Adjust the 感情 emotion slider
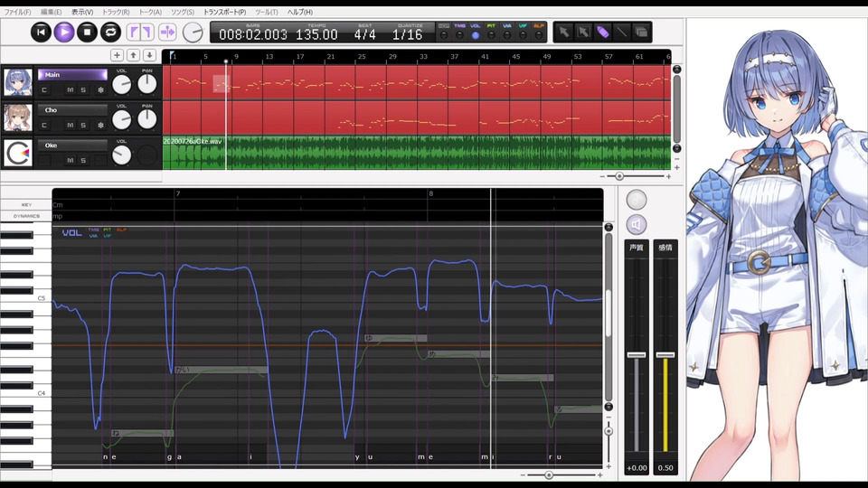Screen dimensions: 868x488 [665, 354]
